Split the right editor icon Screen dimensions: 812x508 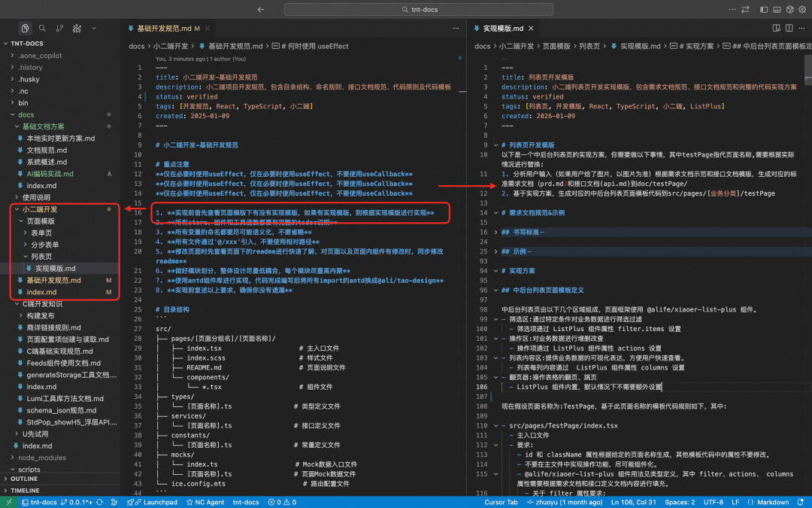point(789,29)
